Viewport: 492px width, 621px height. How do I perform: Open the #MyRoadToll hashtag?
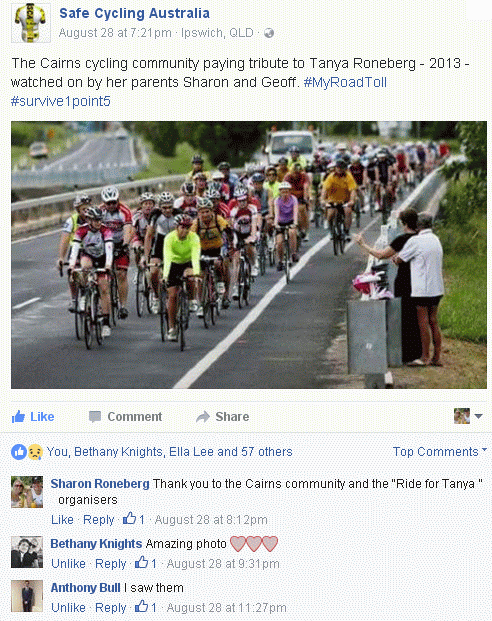point(345,82)
